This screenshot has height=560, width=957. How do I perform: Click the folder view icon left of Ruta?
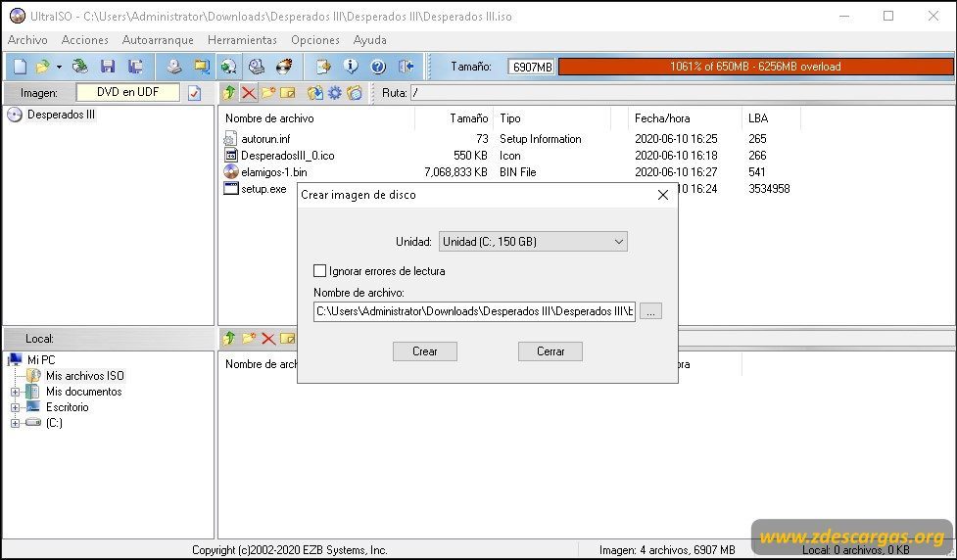[x=355, y=93]
